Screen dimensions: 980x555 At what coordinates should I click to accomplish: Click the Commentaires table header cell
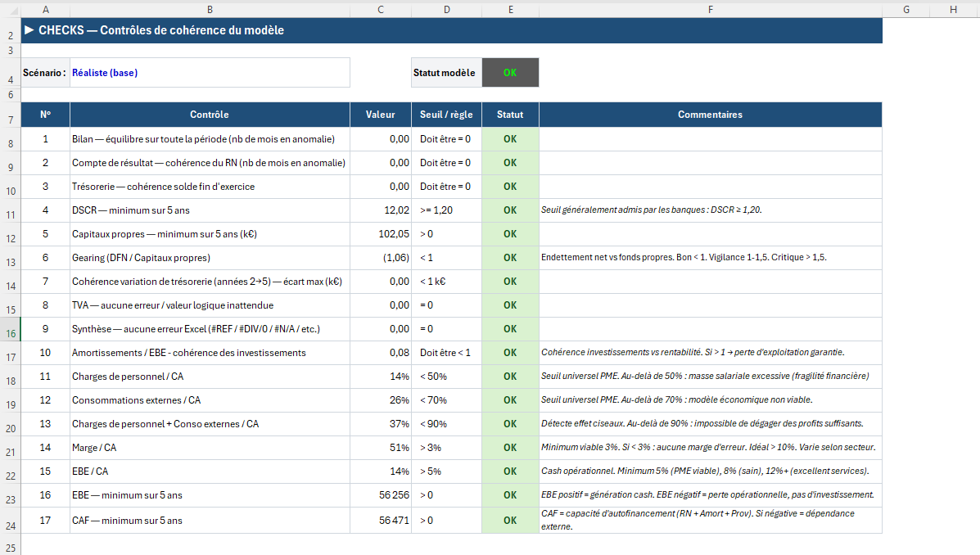(710, 115)
